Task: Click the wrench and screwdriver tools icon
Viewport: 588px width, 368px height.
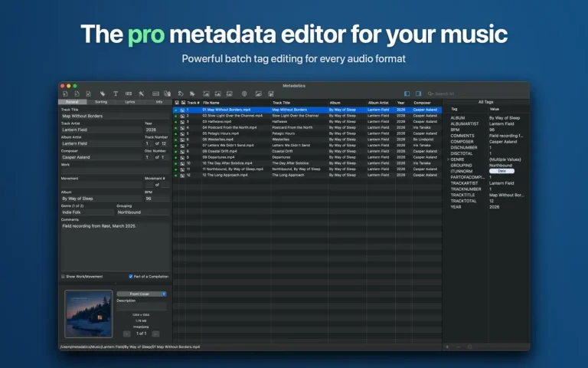Action: coord(142,94)
